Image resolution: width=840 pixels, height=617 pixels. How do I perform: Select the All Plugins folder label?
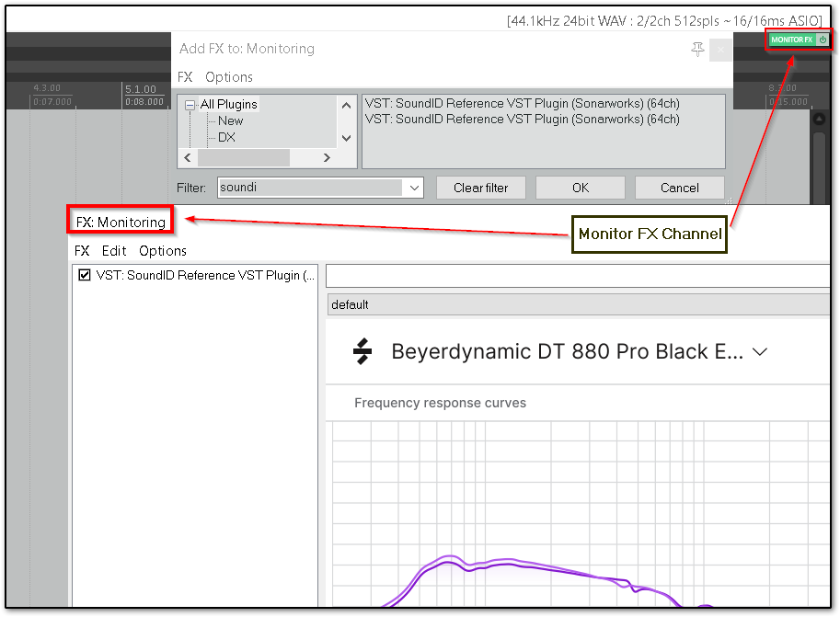point(229,104)
